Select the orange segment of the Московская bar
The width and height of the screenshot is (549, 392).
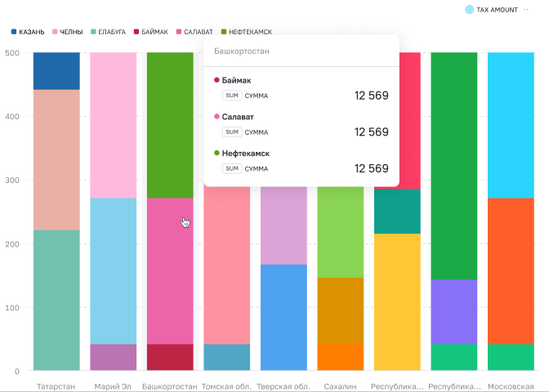(511, 271)
